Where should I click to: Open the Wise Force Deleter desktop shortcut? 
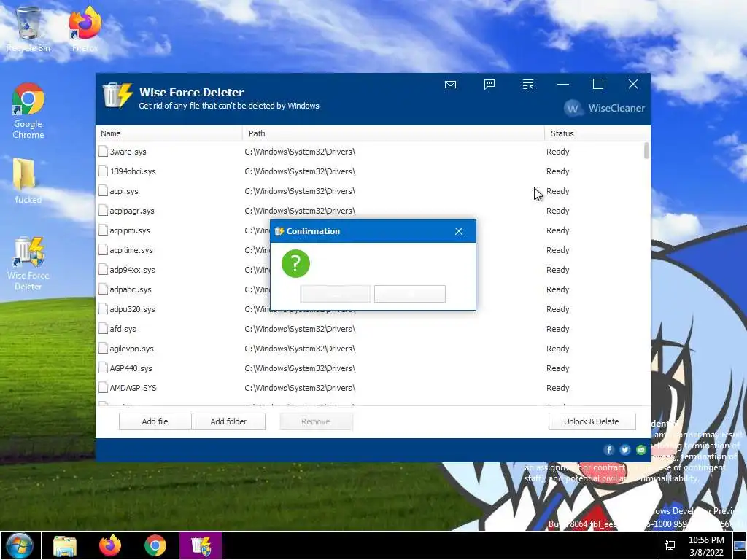pos(28,264)
